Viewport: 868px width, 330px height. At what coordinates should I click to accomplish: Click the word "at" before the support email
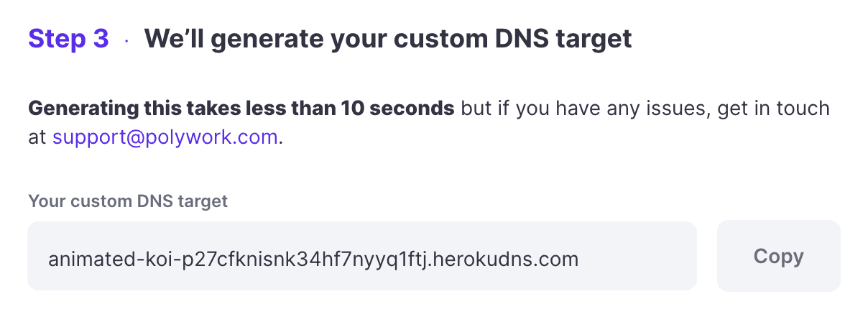pos(37,137)
